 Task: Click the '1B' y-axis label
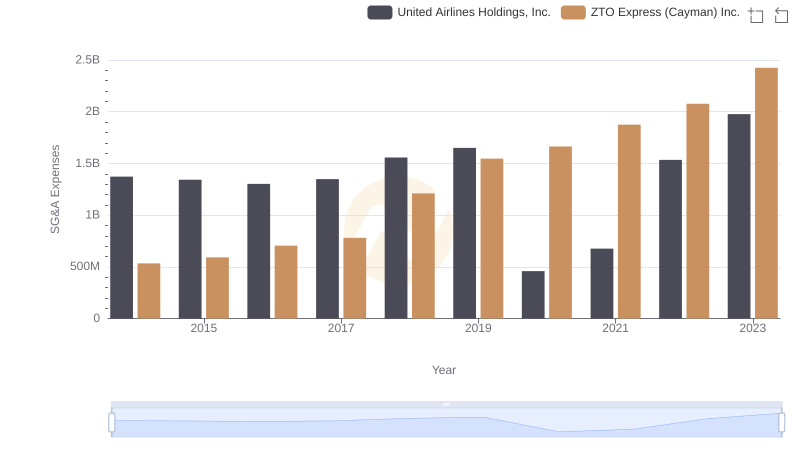click(93, 215)
